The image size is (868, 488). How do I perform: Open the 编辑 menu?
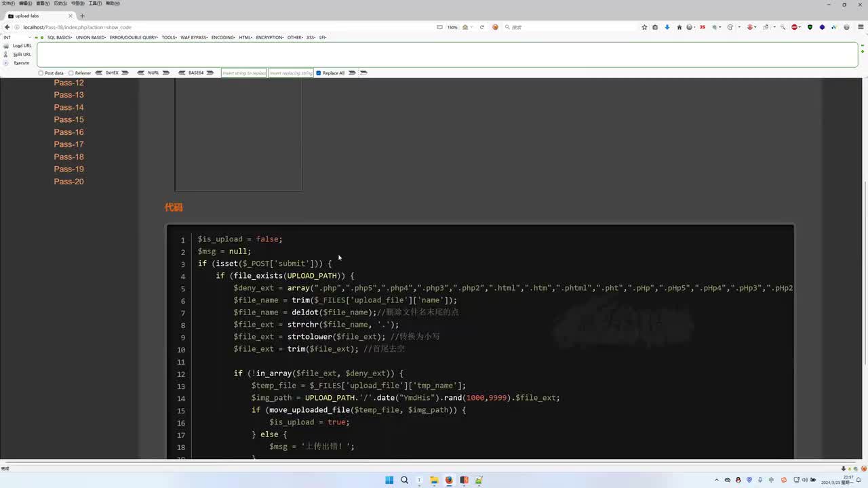click(x=25, y=3)
